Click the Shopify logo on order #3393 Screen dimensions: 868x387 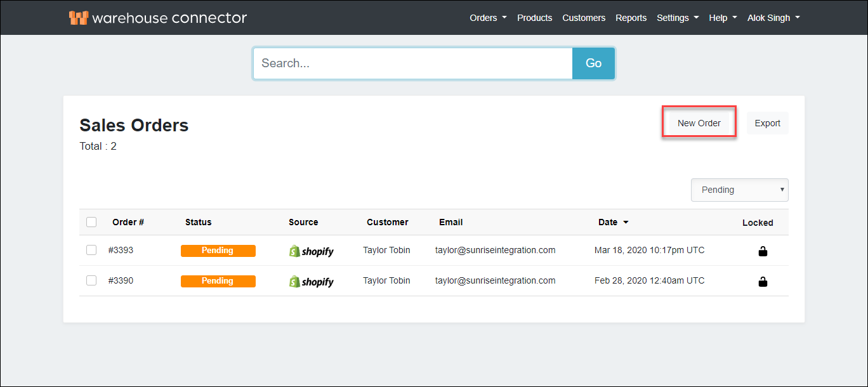click(x=311, y=251)
